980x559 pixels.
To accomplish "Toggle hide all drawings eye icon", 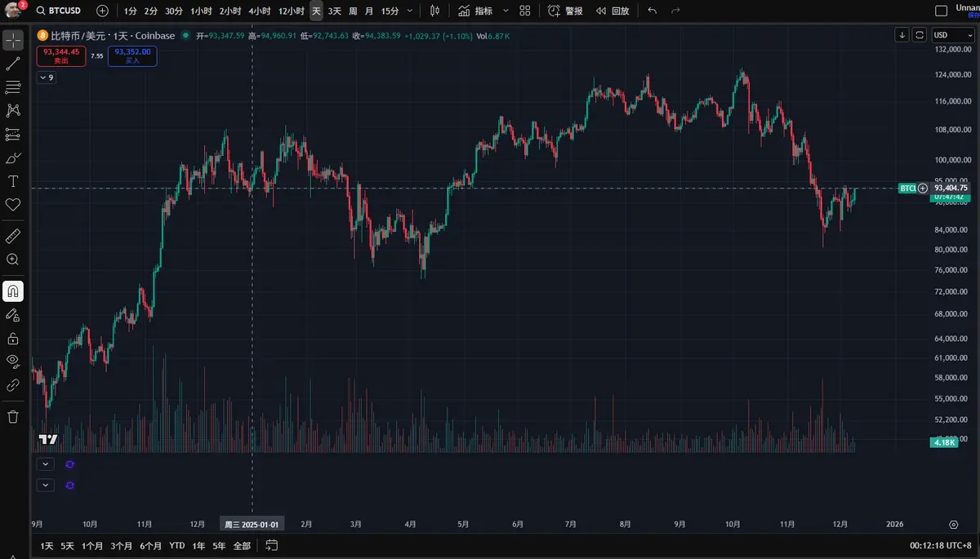I will [x=13, y=362].
